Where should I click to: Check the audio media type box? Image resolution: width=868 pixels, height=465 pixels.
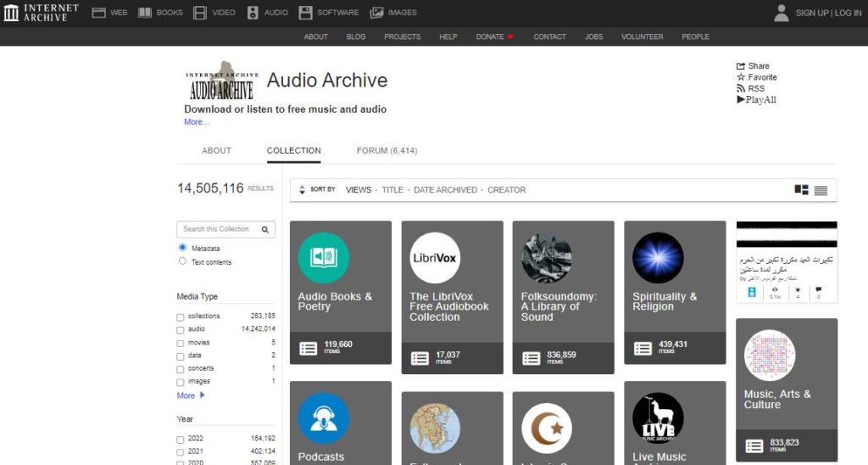[x=180, y=330]
